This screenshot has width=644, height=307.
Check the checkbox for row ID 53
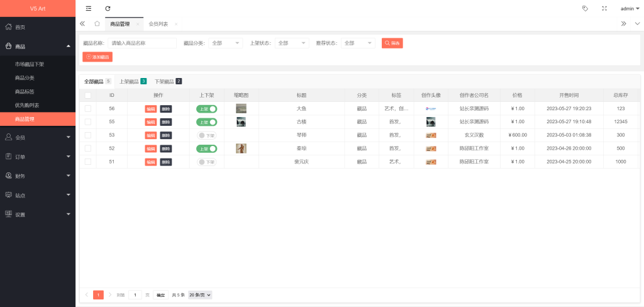(x=88, y=135)
